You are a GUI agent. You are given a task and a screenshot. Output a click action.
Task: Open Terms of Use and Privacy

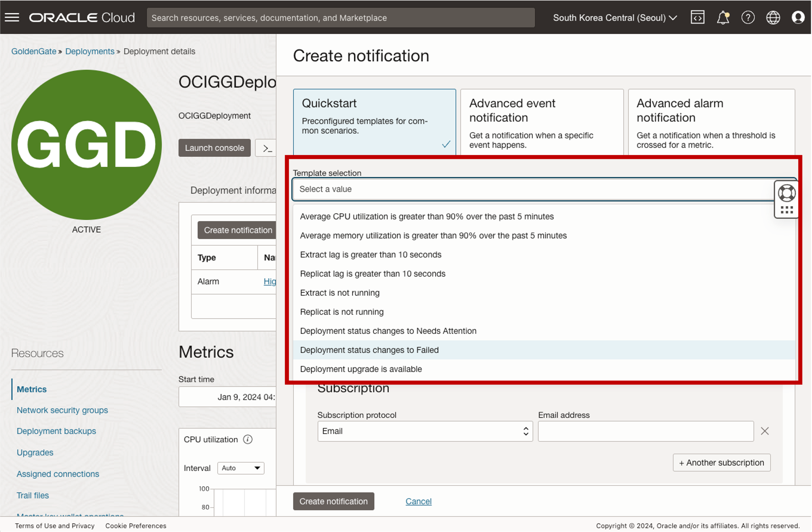(x=55, y=526)
